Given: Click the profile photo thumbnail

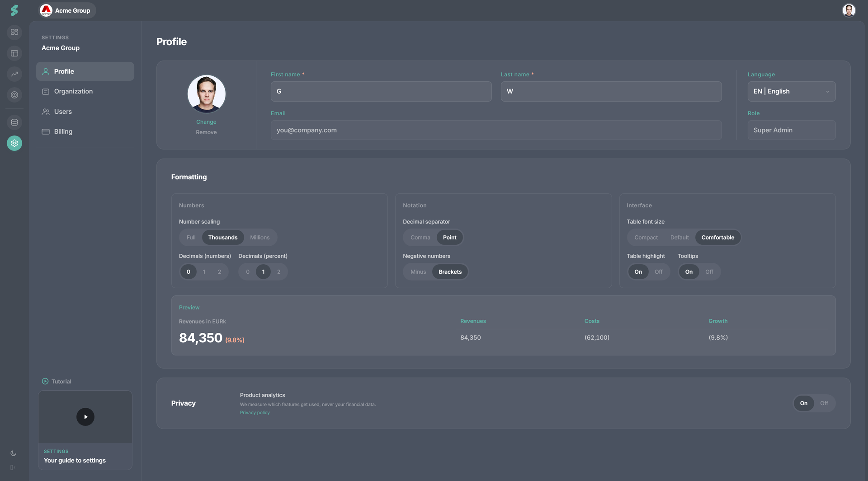Looking at the screenshot, I should 207,94.
